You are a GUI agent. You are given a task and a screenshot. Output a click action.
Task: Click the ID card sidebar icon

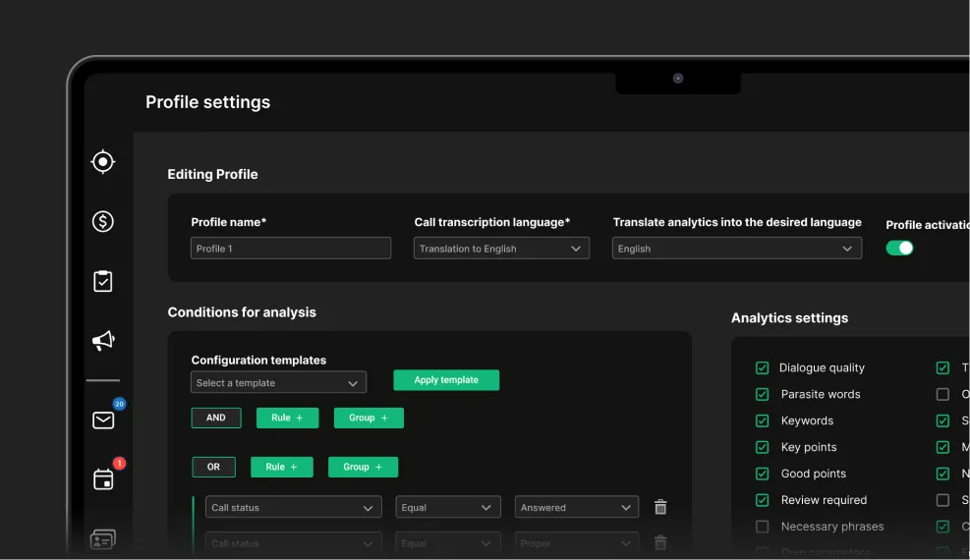pyautogui.click(x=103, y=539)
